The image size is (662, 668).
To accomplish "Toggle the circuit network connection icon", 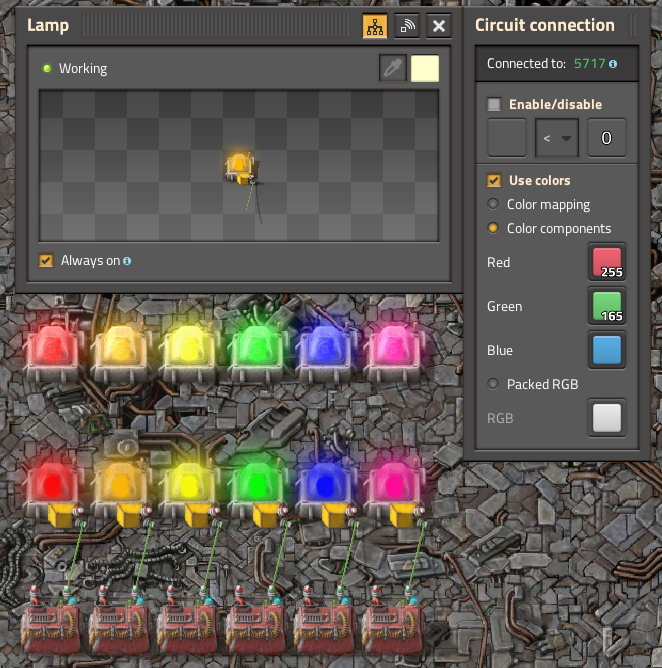I will (x=375, y=26).
